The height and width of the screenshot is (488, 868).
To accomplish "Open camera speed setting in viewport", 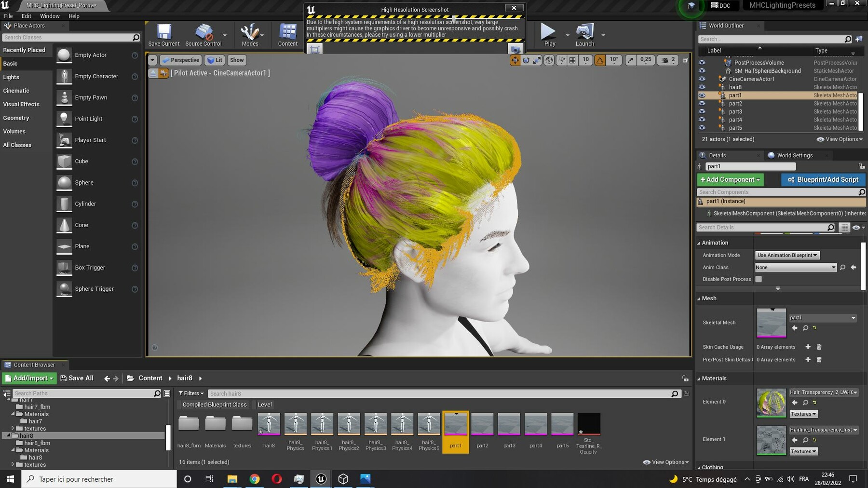I will tap(668, 60).
